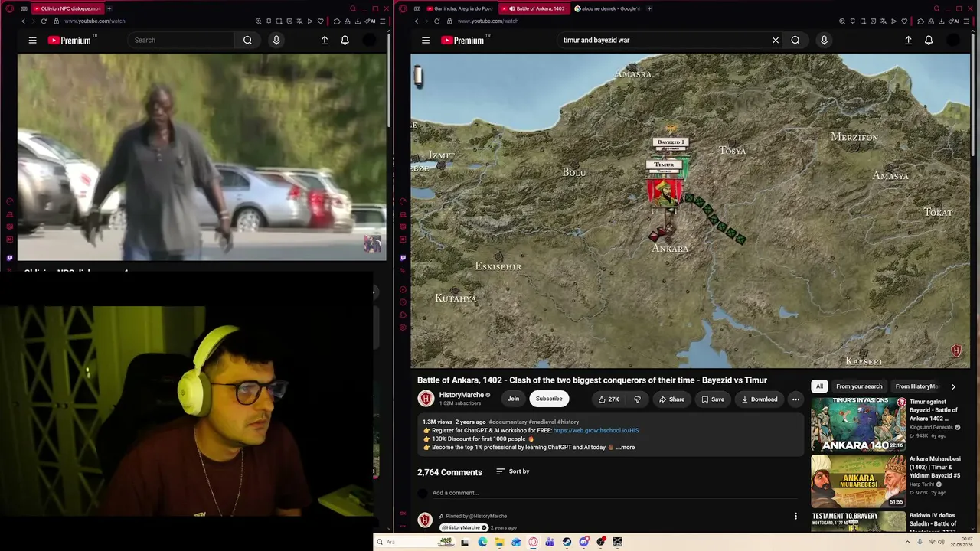Open new tab in left browser window
Image resolution: width=980 pixels, height=551 pixels.
click(109, 8)
